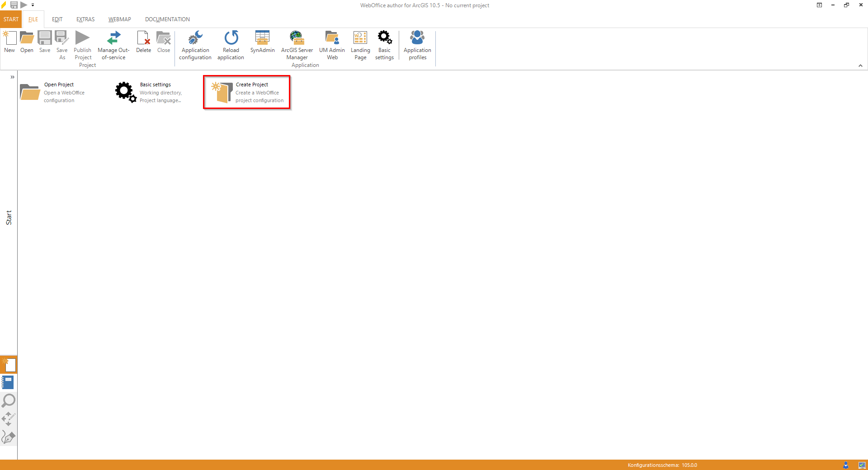Open Manage Out-of-service tool

[113, 45]
